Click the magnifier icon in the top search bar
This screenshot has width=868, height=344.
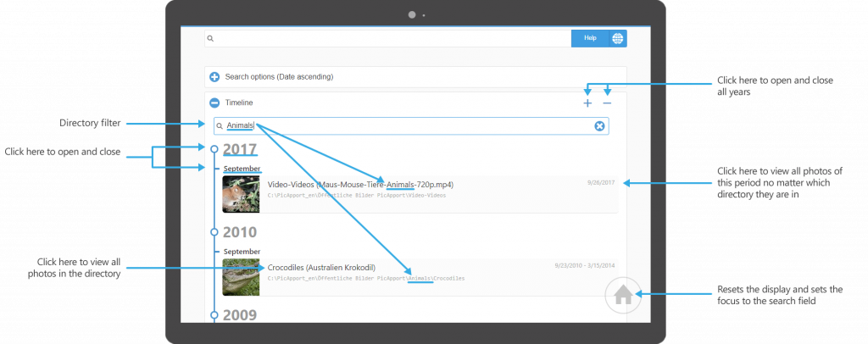point(210,39)
